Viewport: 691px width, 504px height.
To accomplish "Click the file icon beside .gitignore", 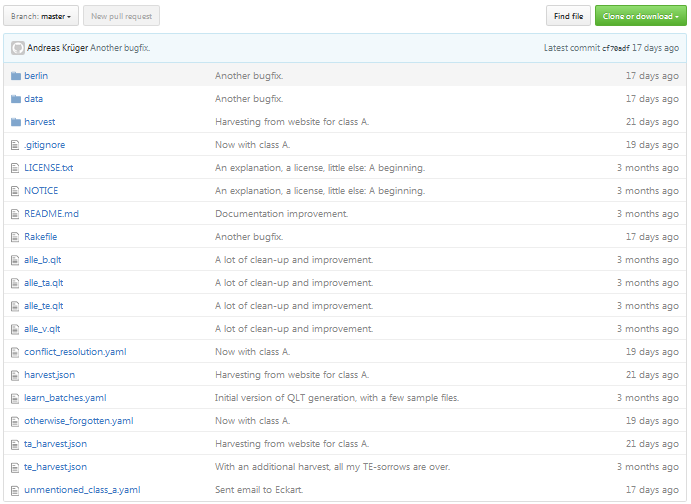I will tap(15, 145).
